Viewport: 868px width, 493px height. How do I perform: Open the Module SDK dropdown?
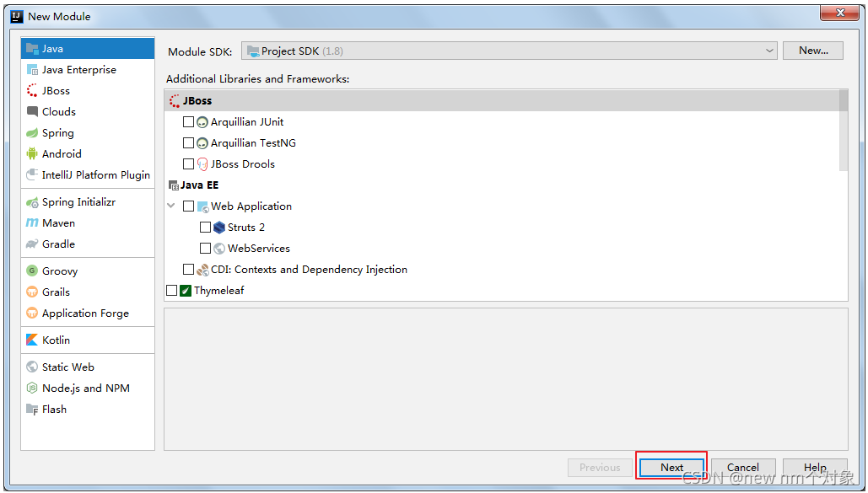click(x=509, y=51)
